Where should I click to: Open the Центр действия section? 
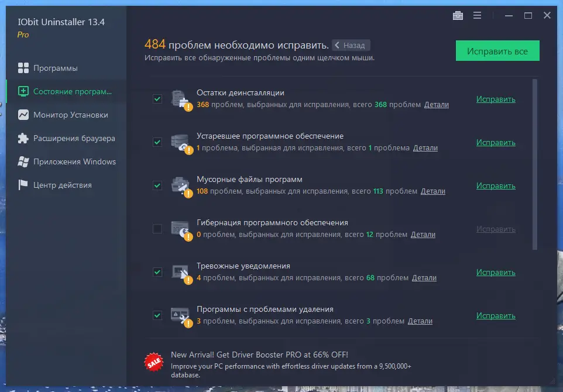66,185
